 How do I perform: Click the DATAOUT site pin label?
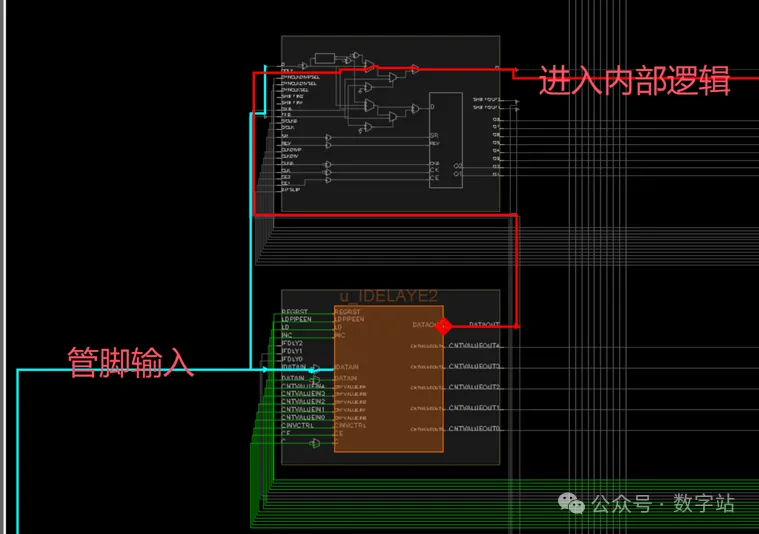(484, 324)
